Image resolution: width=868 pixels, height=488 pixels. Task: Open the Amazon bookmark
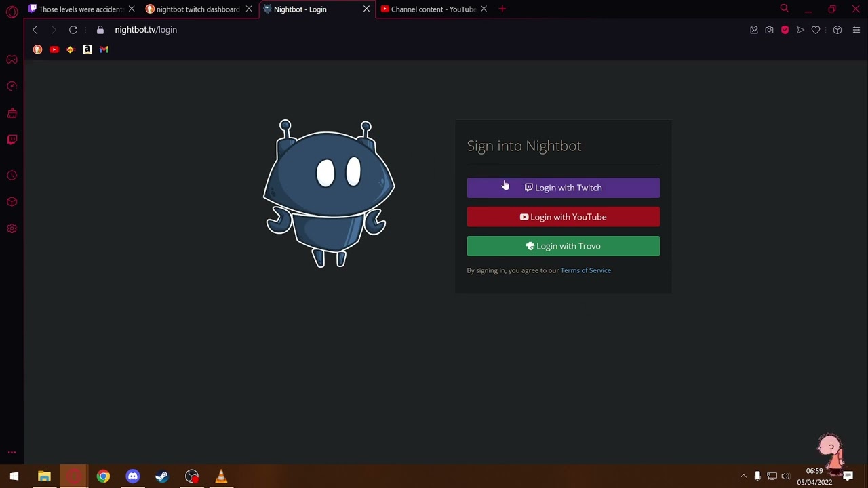click(87, 49)
